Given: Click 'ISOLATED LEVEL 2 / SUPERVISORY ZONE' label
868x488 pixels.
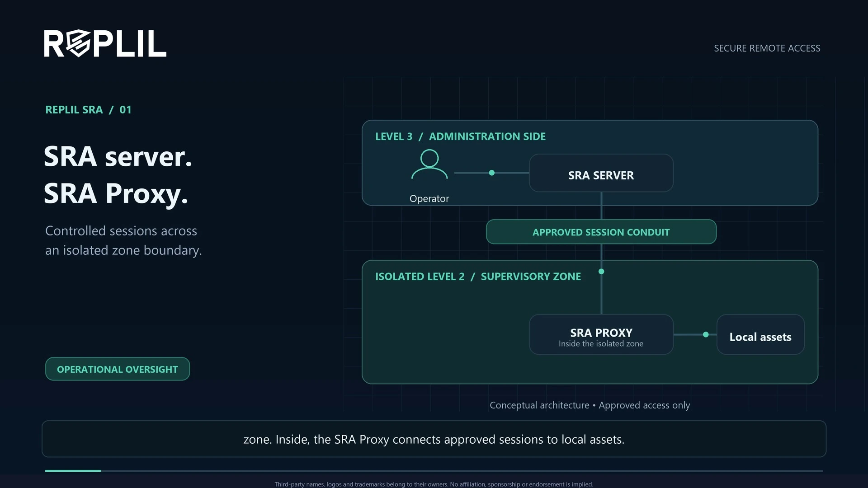Looking at the screenshot, I should [x=478, y=277].
